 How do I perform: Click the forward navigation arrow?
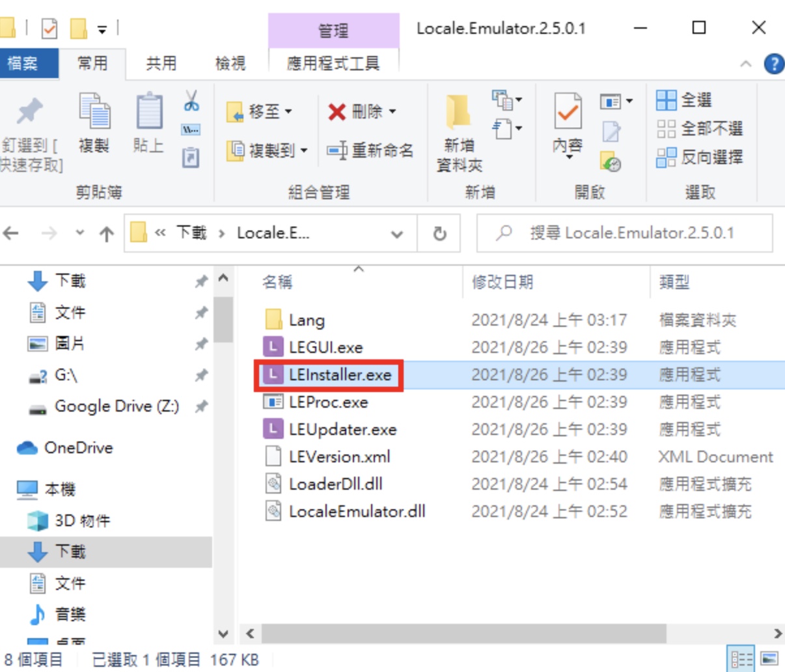click(49, 233)
